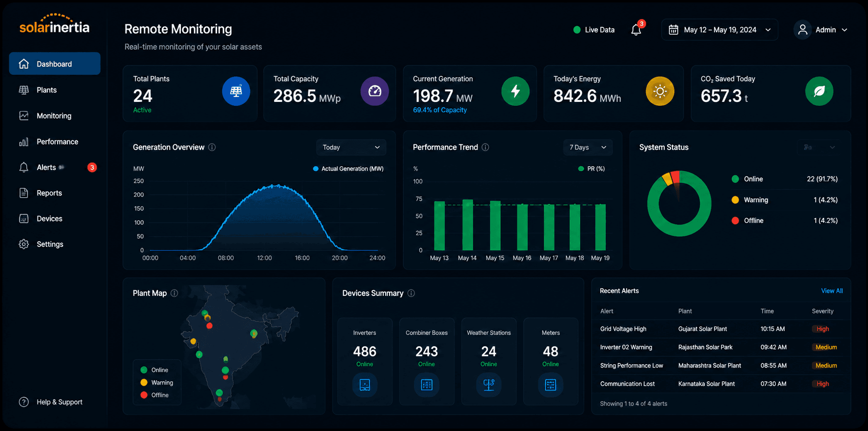Screen dimensions: 868x431
Task: Go to Dashboard in sidebar
Action: point(55,63)
